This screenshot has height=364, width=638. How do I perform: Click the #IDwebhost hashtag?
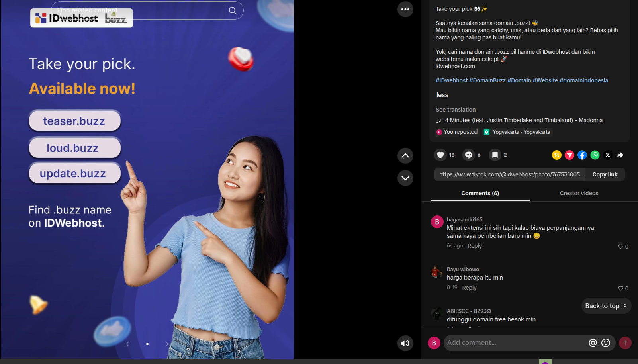[452, 80]
